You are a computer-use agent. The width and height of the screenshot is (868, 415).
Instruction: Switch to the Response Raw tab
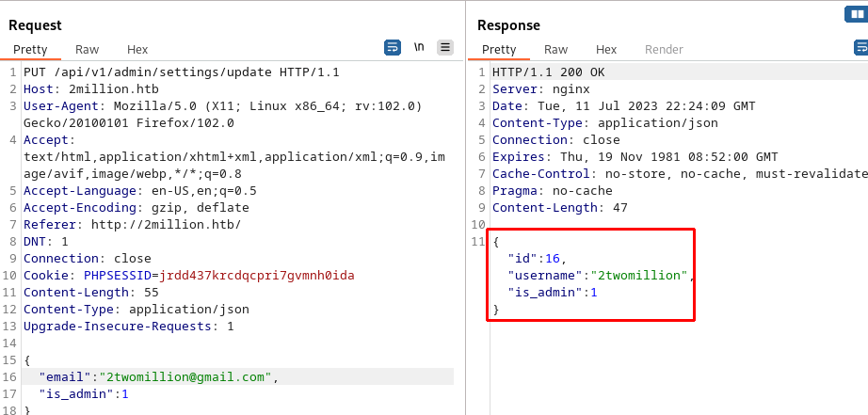(x=555, y=49)
